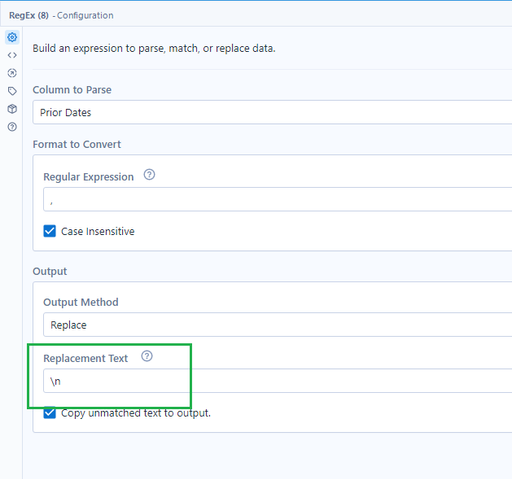This screenshot has height=479, width=512.
Task: Open the Annotation tag icon
Action: (x=12, y=91)
